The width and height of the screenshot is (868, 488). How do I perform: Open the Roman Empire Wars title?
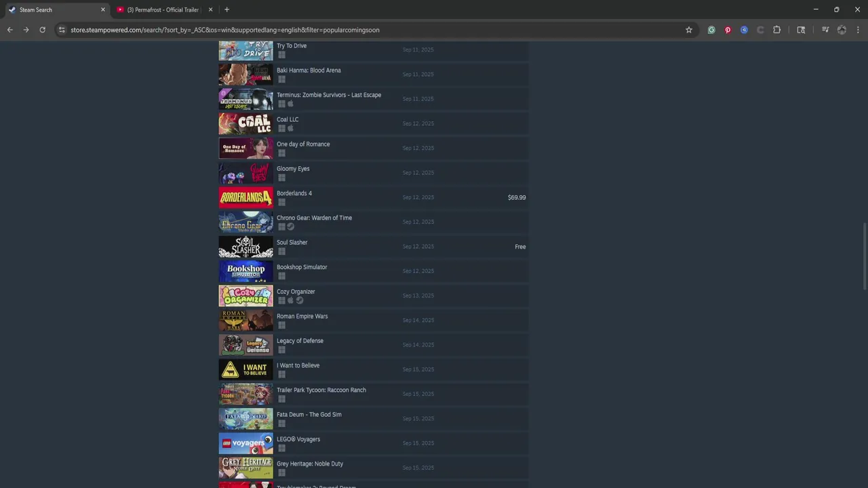302,317
